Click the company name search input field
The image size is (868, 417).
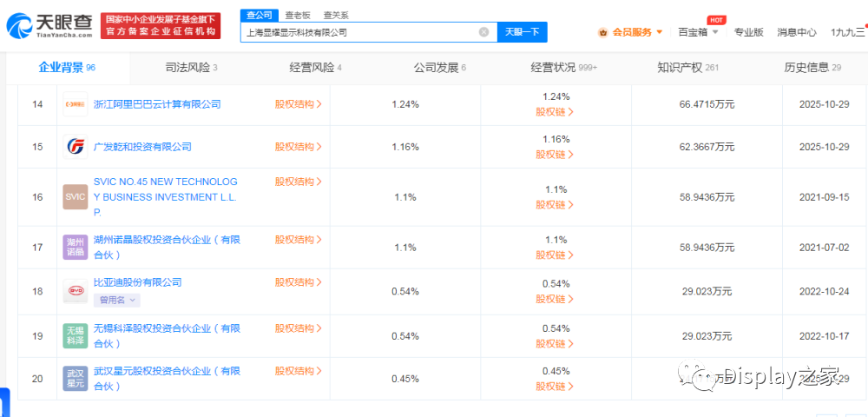(360, 32)
